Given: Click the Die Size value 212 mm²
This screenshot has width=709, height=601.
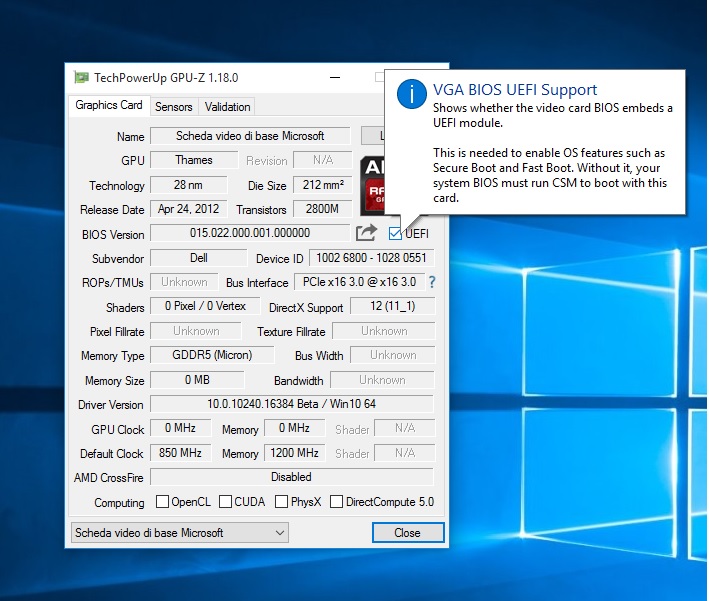Looking at the screenshot, I should [x=323, y=185].
